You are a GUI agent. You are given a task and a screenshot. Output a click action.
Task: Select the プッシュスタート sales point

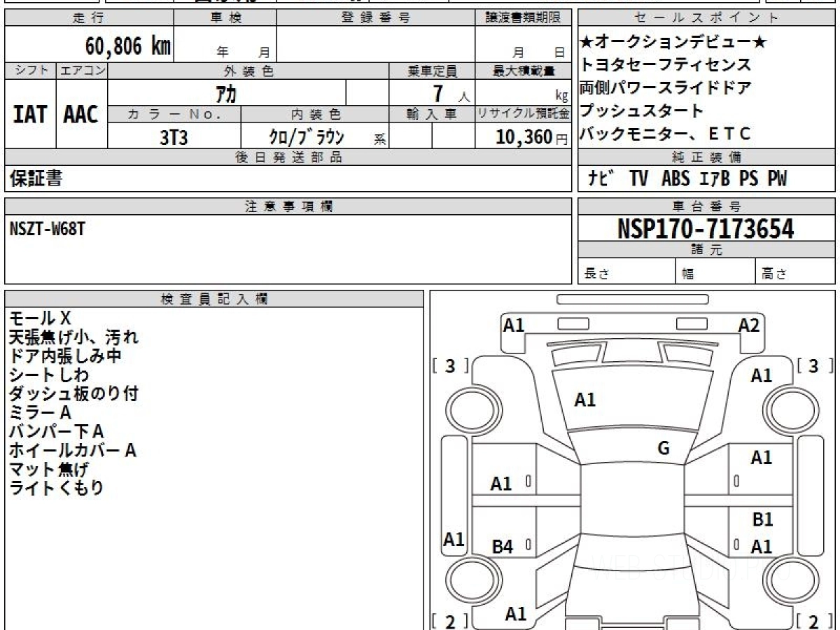coord(641,111)
